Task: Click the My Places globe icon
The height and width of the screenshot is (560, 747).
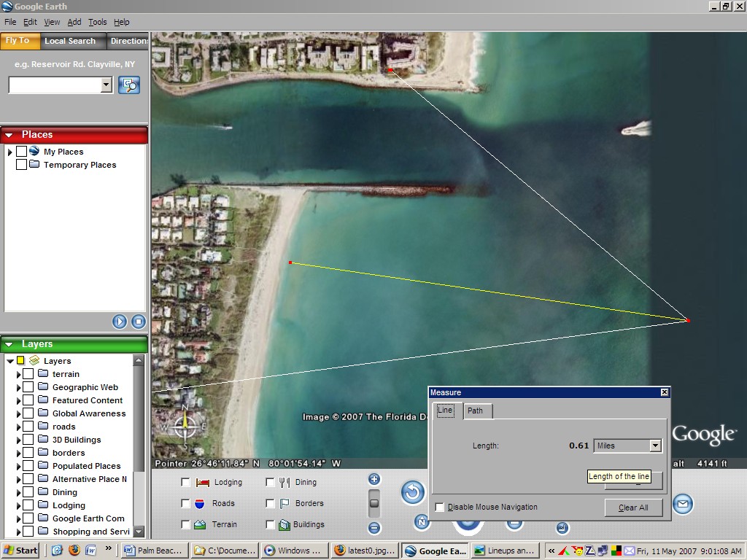Action: coord(34,151)
